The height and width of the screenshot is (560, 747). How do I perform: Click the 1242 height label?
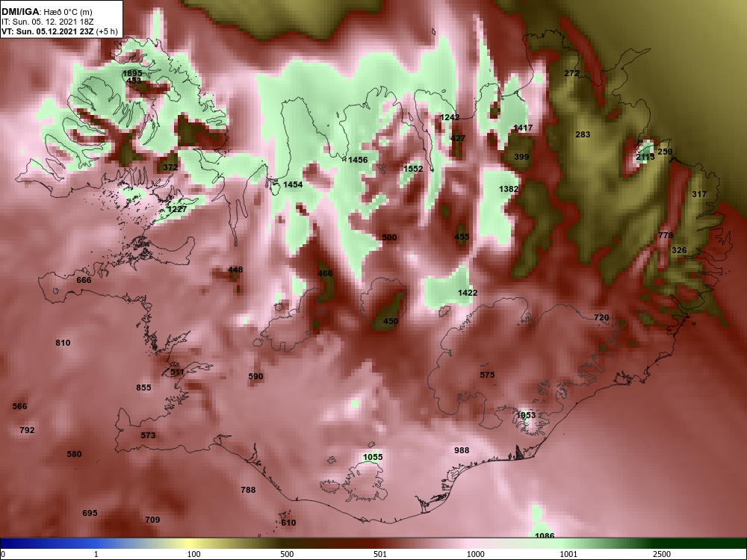[x=450, y=117]
